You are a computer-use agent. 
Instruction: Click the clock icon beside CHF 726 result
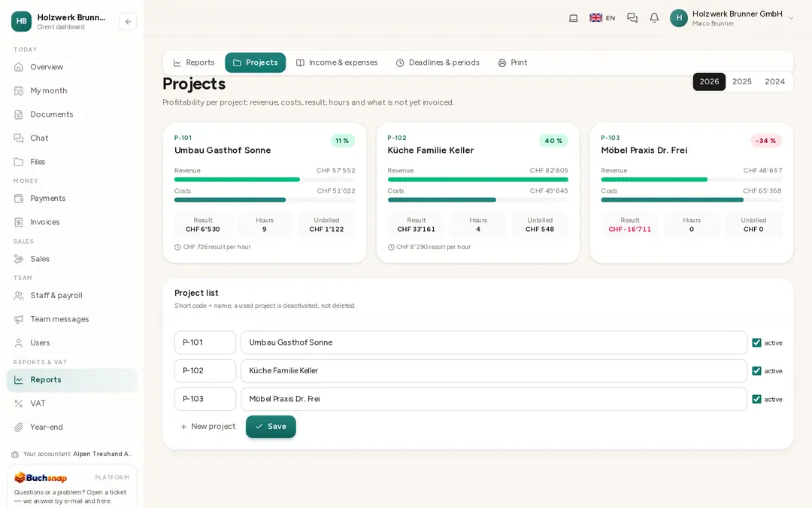pos(177,248)
